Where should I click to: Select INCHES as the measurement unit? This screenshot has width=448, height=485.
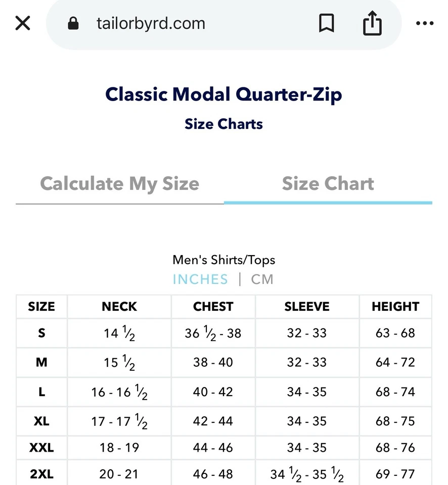pyautogui.click(x=200, y=279)
